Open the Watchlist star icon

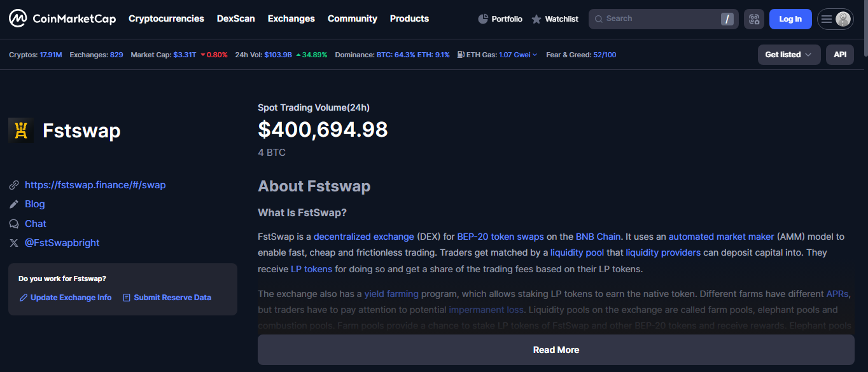(536, 19)
